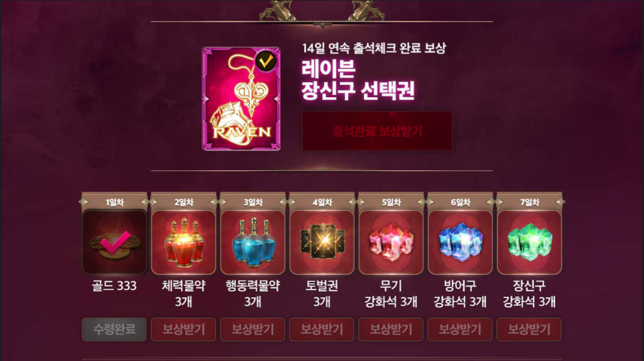This screenshot has width=644, height=361.
Task: Select the 7일차 day header tab
Action: point(529,202)
